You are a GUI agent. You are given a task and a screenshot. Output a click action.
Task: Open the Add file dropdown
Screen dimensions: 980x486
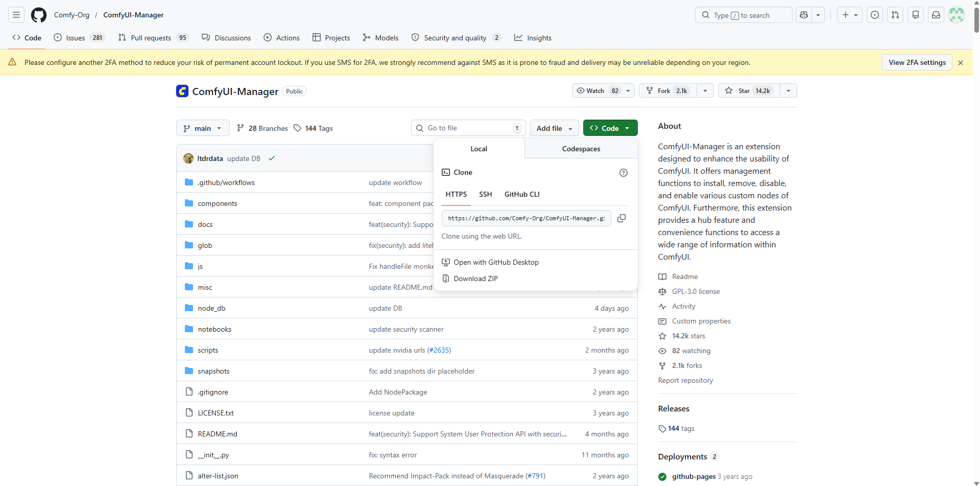(x=555, y=128)
